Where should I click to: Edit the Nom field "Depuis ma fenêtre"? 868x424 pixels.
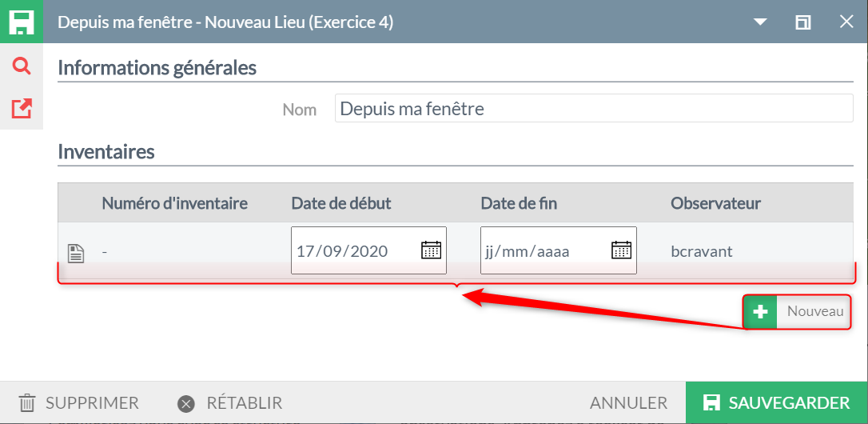[594, 109]
